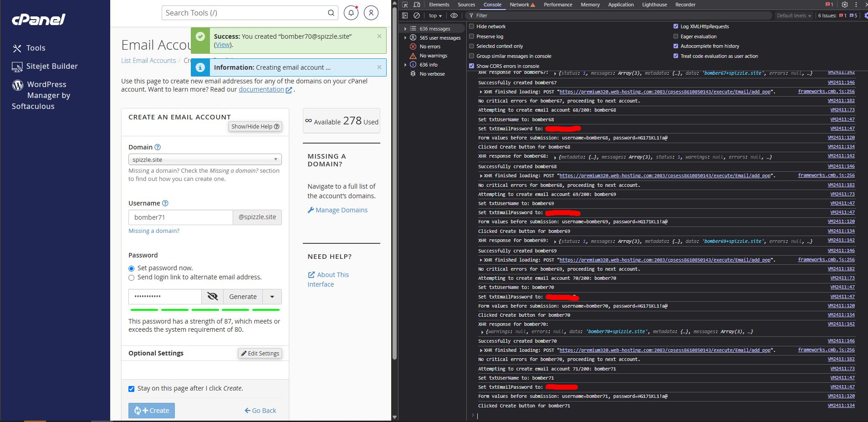Uncheck Stay on this page after Create
The width and height of the screenshot is (868, 422).
[x=132, y=389]
